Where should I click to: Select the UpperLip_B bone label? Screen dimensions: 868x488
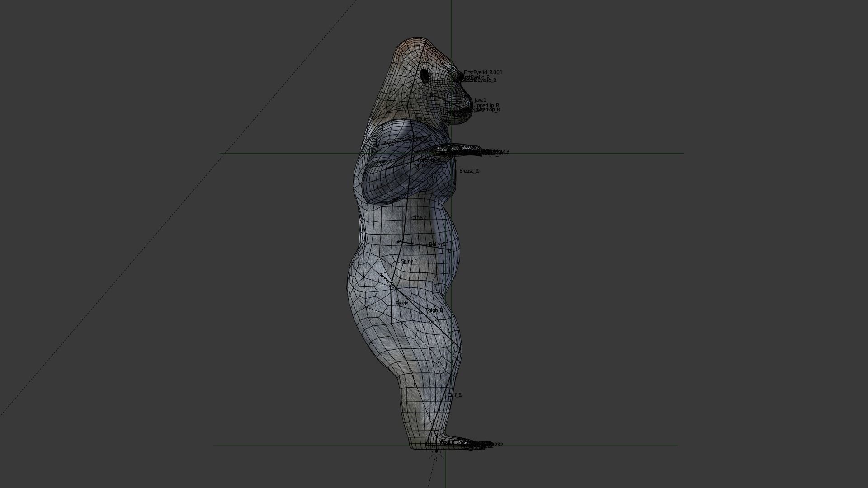(x=486, y=106)
